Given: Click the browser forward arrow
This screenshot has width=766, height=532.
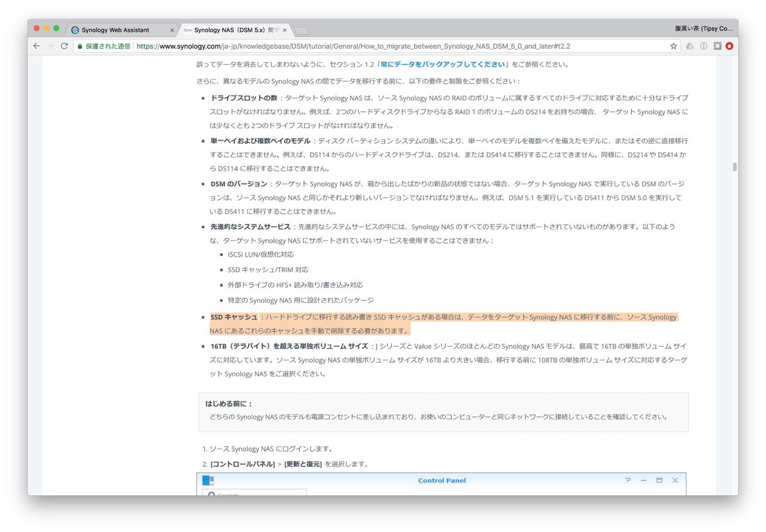Looking at the screenshot, I should click(50, 46).
